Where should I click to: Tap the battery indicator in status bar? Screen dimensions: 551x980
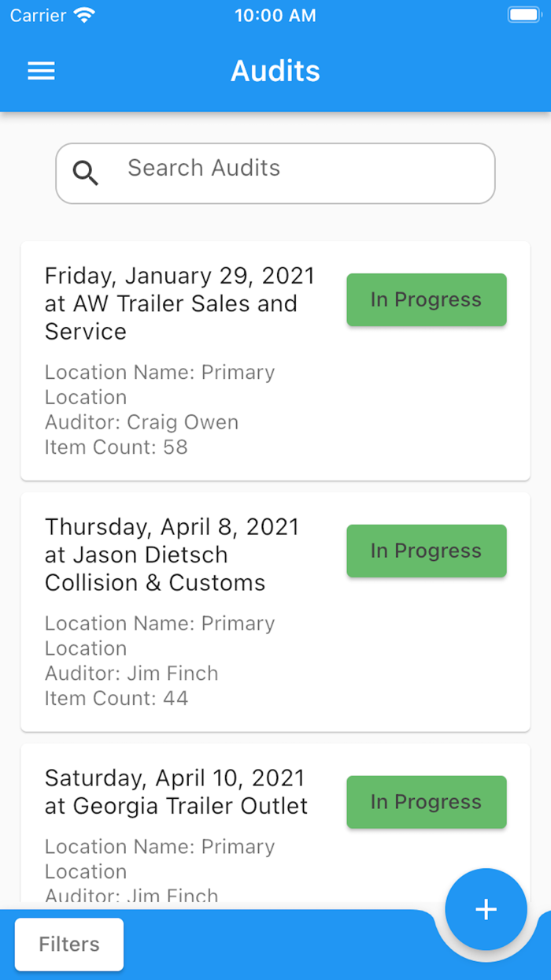tap(523, 13)
